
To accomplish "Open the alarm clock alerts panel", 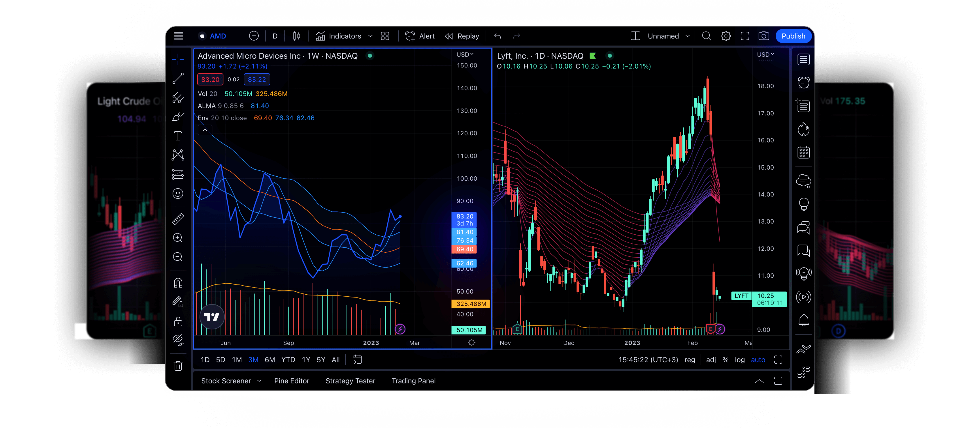I will tap(803, 82).
